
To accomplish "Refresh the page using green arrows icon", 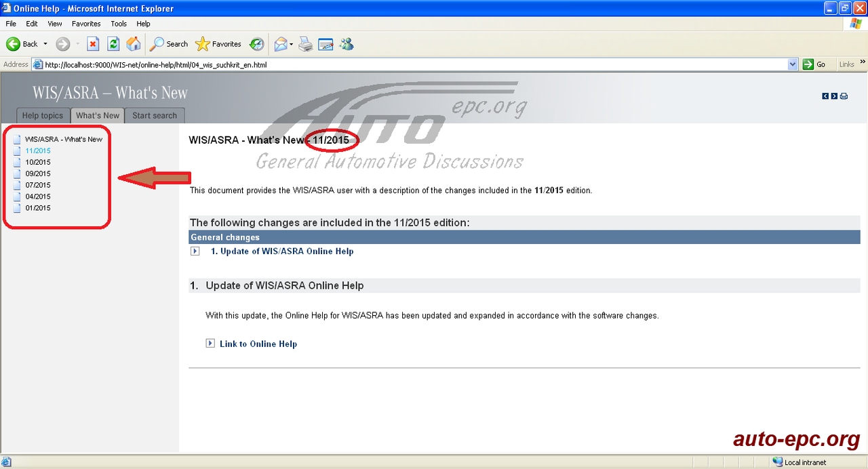I will coord(113,44).
